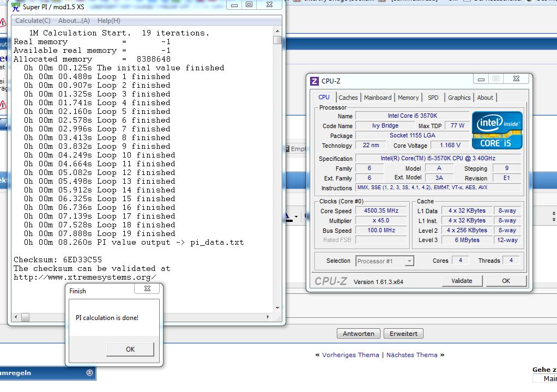Screen dimensions: 557x392
Task: Click the Loop 1 finished line
Action: pyautogui.click(x=97, y=76)
